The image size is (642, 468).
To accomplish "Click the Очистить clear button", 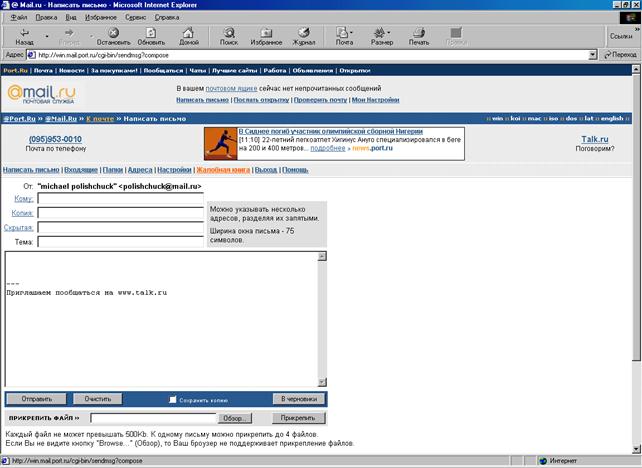I will click(x=97, y=399).
